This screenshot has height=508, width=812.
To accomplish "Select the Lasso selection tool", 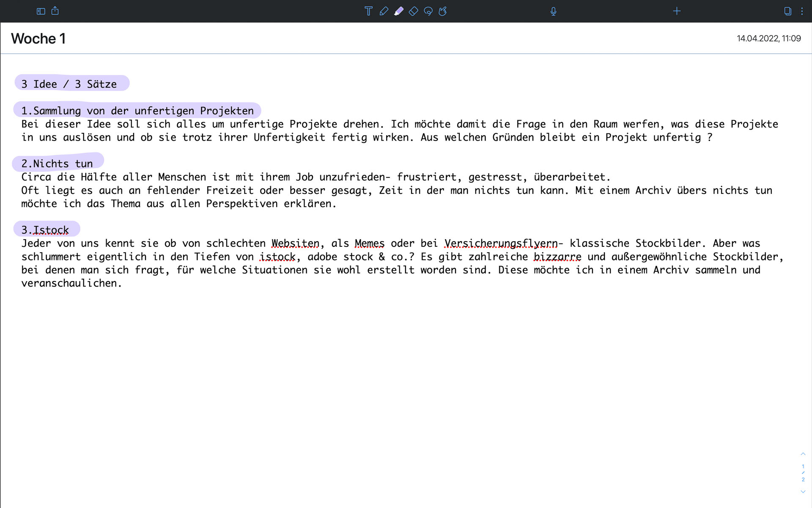I will pos(428,11).
